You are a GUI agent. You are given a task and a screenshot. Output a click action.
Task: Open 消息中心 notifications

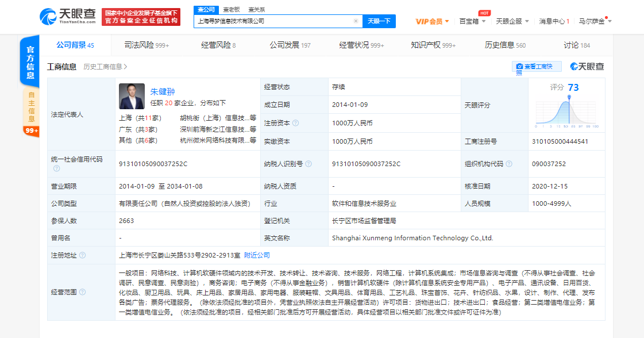tap(554, 21)
